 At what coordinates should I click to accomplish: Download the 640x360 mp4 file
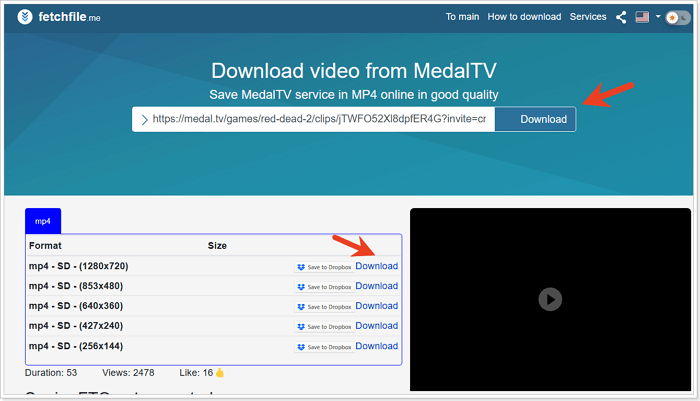point(376,306)
